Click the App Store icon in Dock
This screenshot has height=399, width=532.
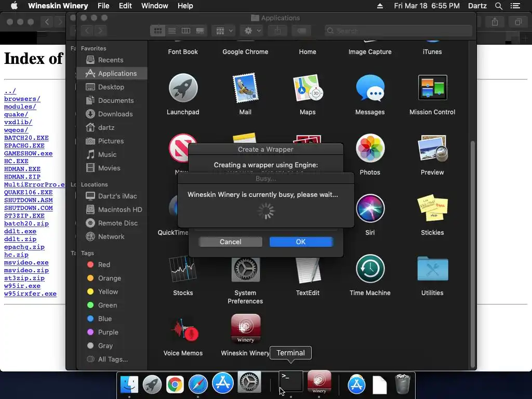point(222,383)
